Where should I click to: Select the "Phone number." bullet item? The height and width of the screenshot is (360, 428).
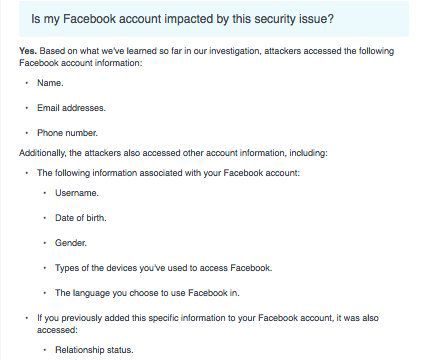click(67, 133)
